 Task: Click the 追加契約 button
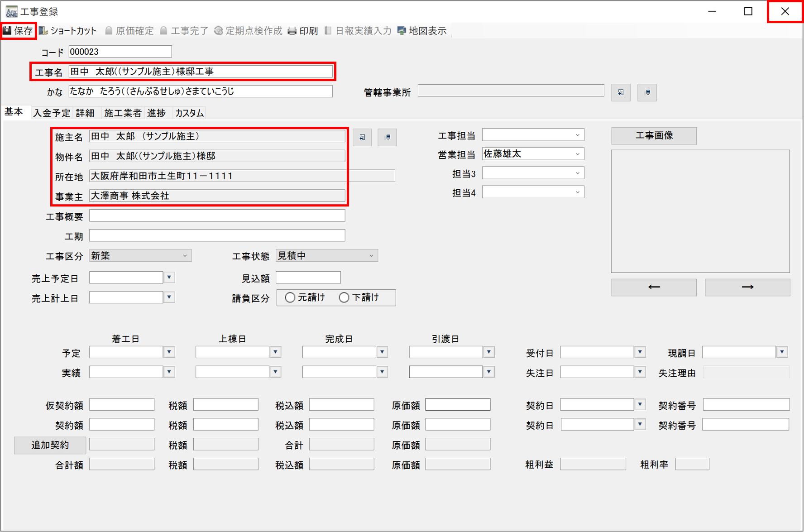click(50, 445)
